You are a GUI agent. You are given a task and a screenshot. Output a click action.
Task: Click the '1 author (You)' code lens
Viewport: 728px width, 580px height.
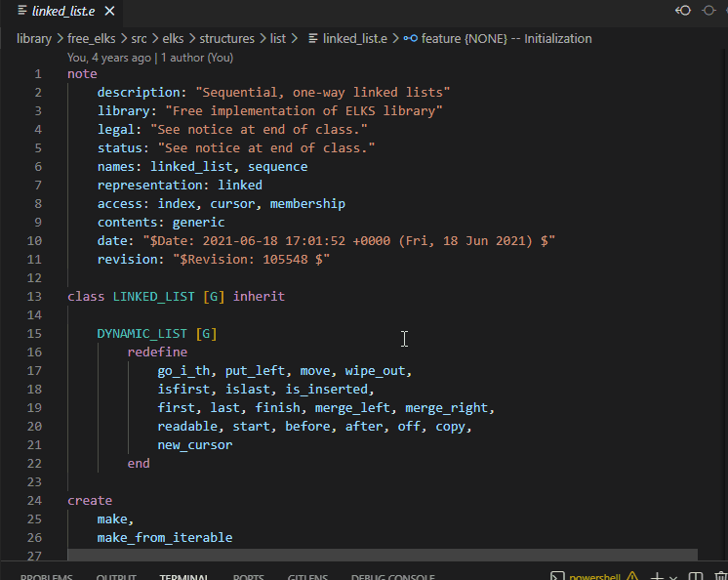pos(197,58)
